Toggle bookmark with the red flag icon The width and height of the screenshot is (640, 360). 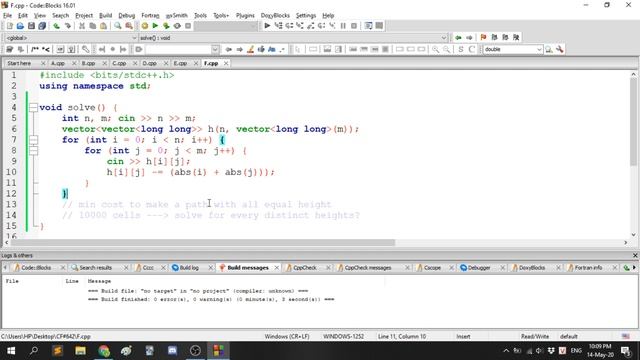tap(484, 38)
